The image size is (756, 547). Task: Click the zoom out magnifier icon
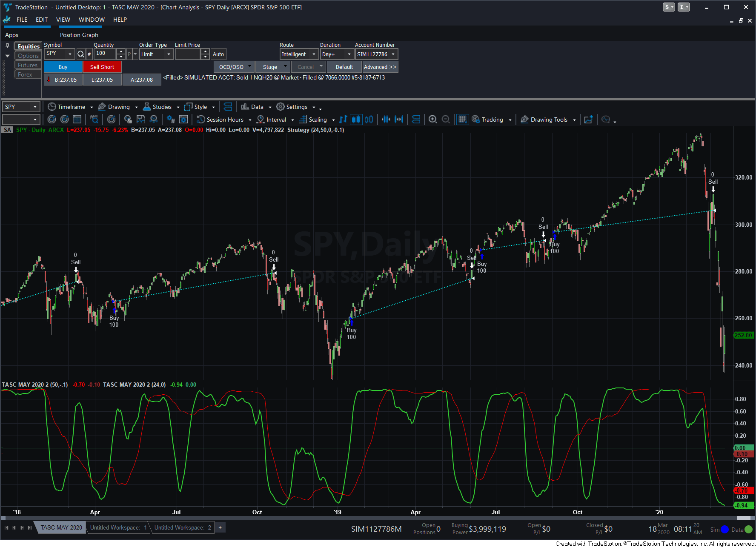click(446, 120)
